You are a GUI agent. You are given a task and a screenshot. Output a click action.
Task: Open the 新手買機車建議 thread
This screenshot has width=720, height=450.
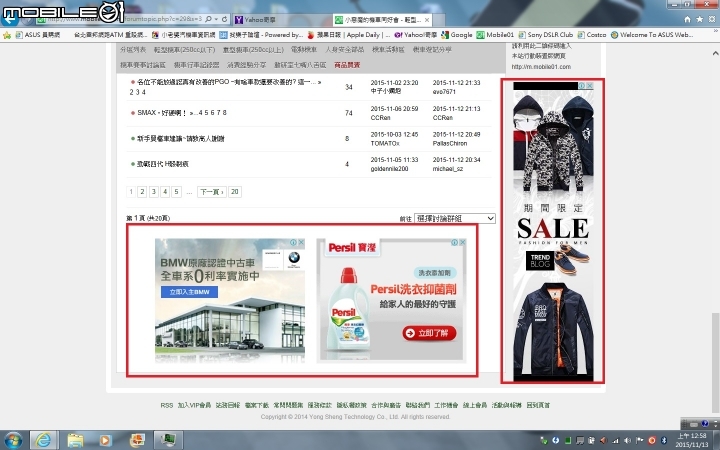point(180,138)
